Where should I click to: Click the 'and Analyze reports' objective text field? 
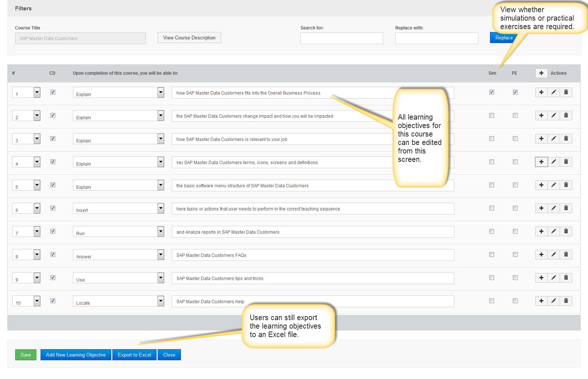tap(313, 232)
